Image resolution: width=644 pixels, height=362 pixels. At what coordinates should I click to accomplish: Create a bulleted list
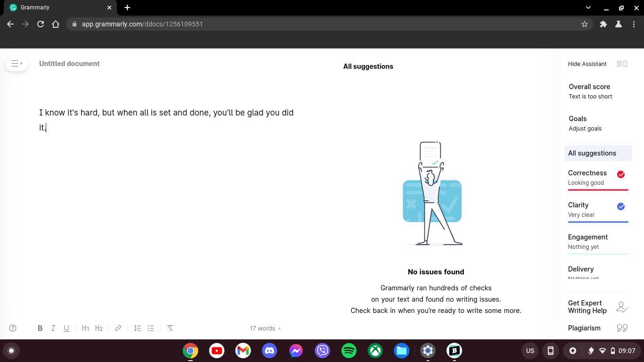[151, 328]
